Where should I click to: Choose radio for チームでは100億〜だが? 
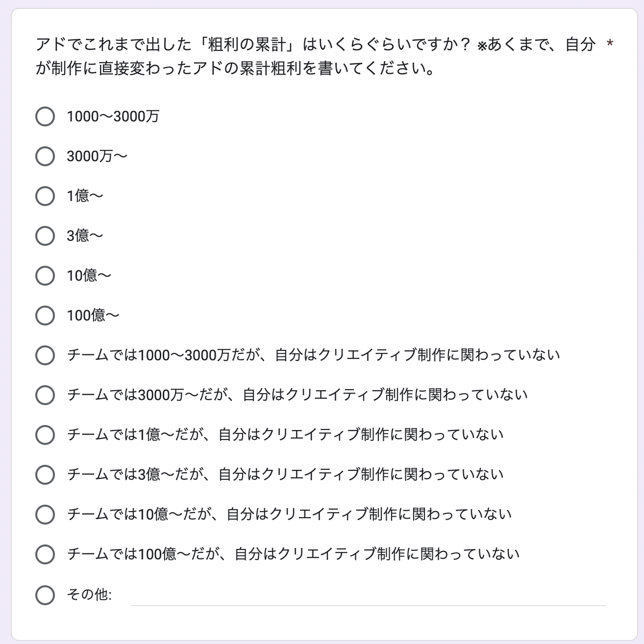click(x=45, y=554)
